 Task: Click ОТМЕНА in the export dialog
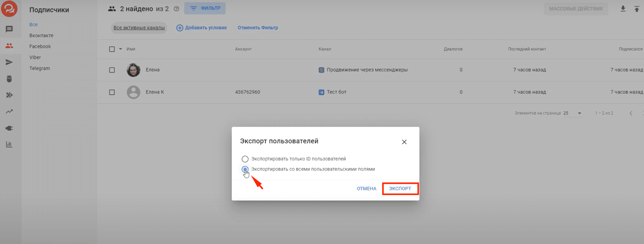point(366,189)
